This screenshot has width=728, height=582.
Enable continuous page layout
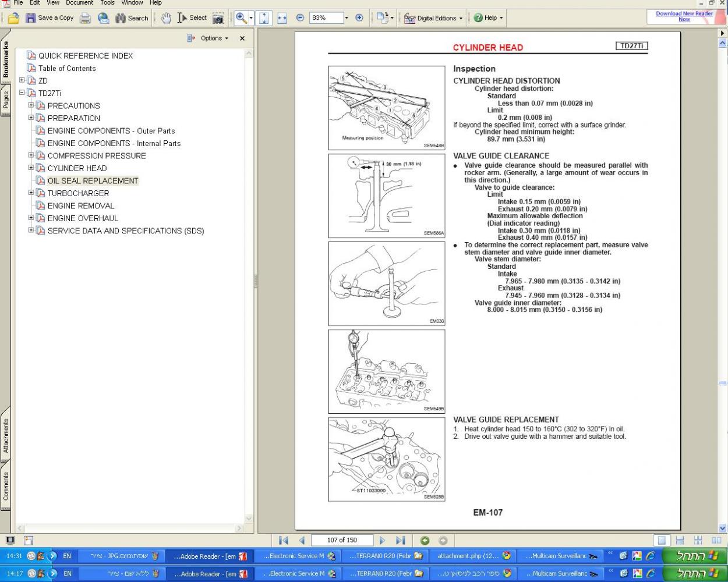tap(680, 540)
